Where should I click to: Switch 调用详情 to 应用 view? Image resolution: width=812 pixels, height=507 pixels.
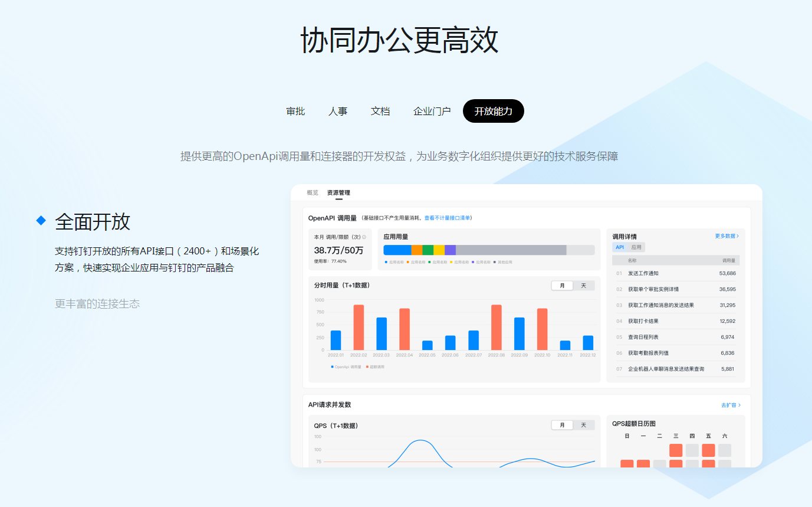coord(636,247)
